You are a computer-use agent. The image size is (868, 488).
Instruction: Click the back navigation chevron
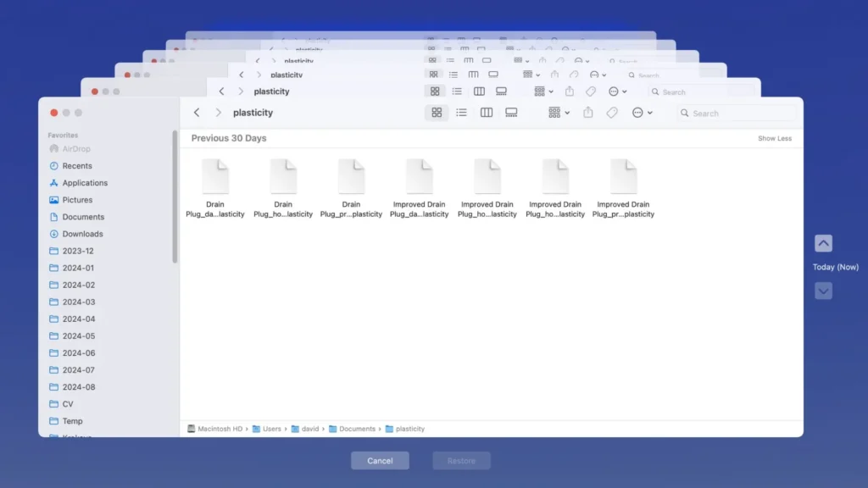pos(196,112)
